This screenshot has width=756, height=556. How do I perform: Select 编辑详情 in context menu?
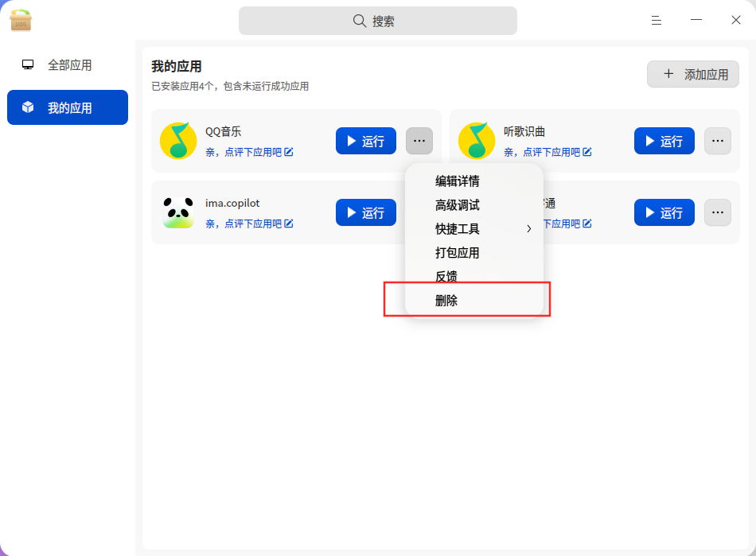tap(474, 181)
